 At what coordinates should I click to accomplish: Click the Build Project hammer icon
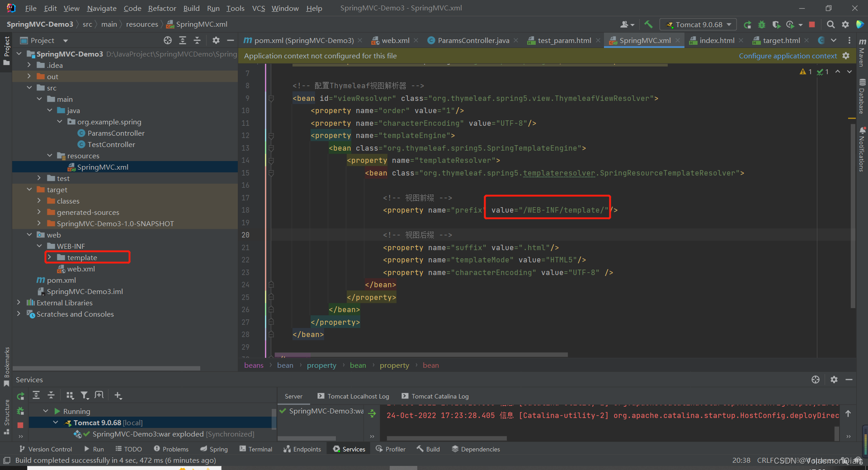pyautogui.click(x=648, y=24)
